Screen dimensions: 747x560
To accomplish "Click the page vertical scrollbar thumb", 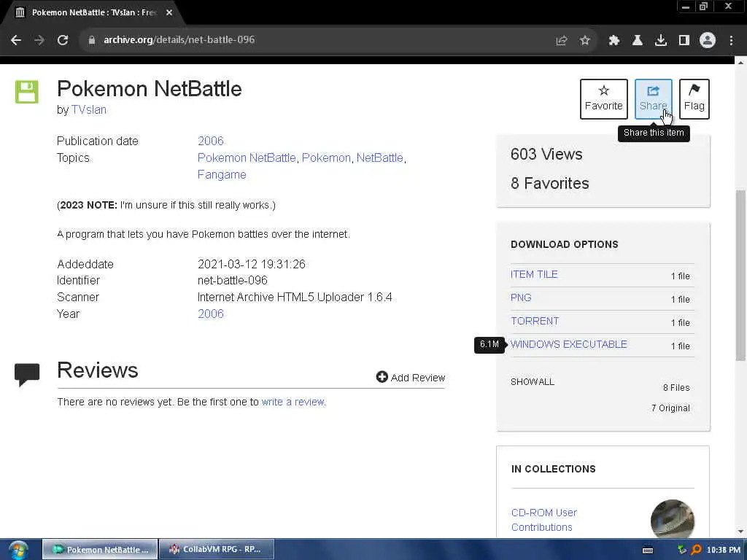I will 740,275.
